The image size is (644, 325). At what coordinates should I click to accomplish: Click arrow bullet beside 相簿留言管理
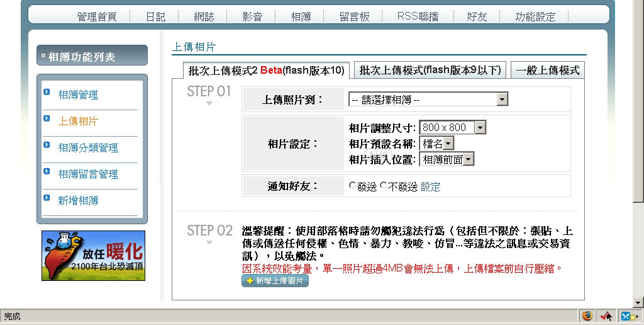pyautogui.click(x=47, y=171)
